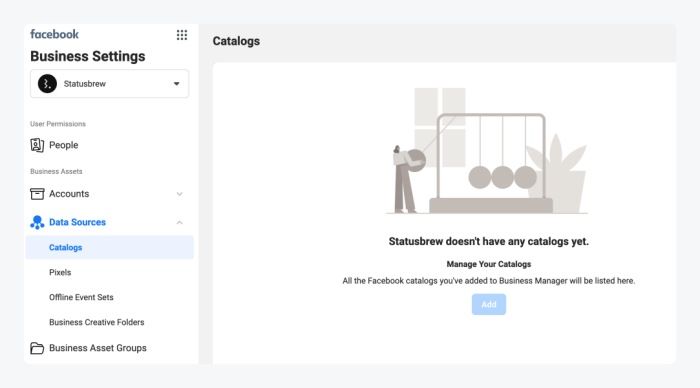
Task: Select Catalogs in the sidebar
Action: [109, 247]
